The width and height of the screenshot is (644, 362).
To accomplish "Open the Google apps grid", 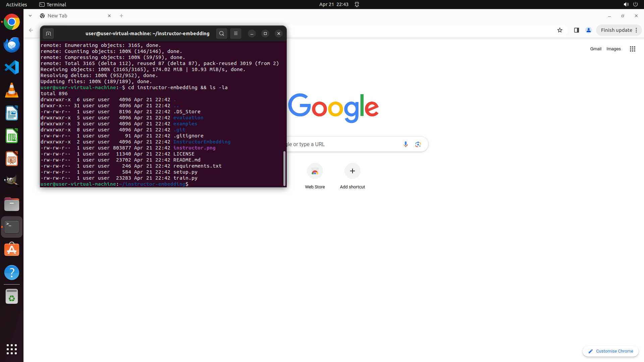I will click(632, 49).
